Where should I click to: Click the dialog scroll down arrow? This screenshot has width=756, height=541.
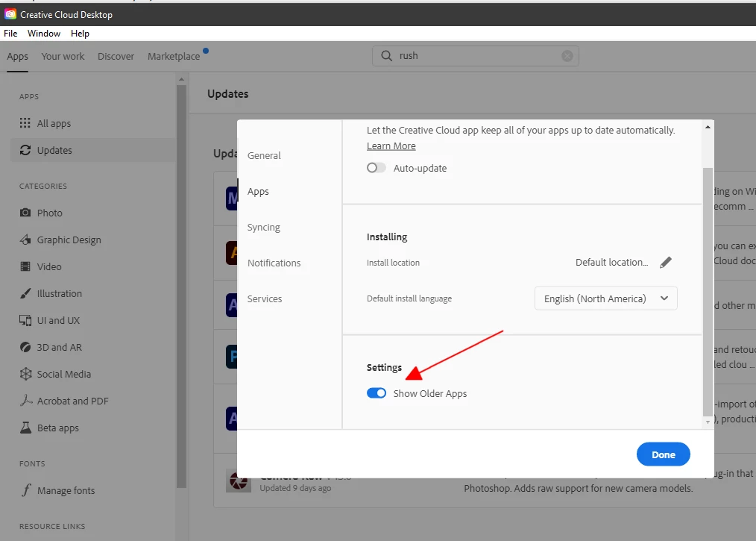(x=708, y=422)
